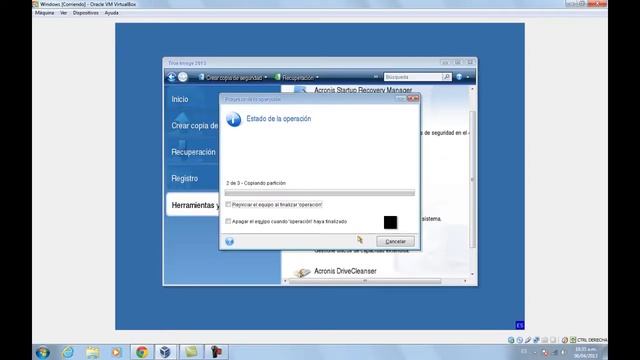Enable restart the computer when operation finishes
This screenshot has width=640, height=360.
[x=228, y=204]
